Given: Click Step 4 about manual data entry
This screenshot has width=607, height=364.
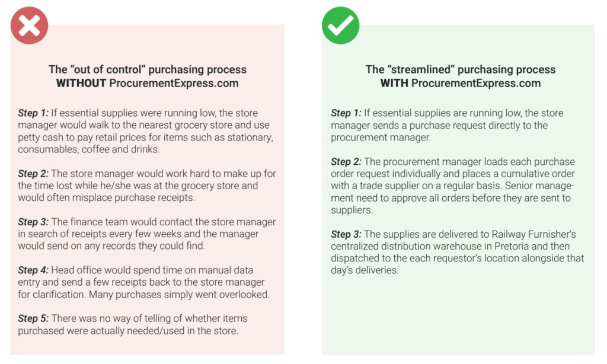Looking at the screenshot, I should pyautogui.click(x=143, y=282).
